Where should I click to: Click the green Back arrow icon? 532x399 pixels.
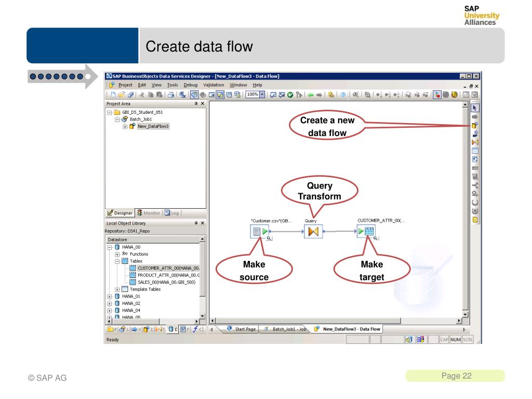(311, 95)
